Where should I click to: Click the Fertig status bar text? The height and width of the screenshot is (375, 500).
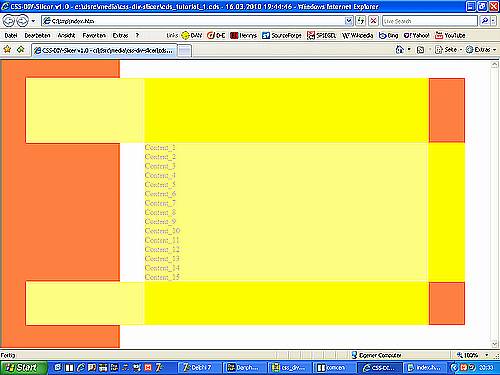8,355
